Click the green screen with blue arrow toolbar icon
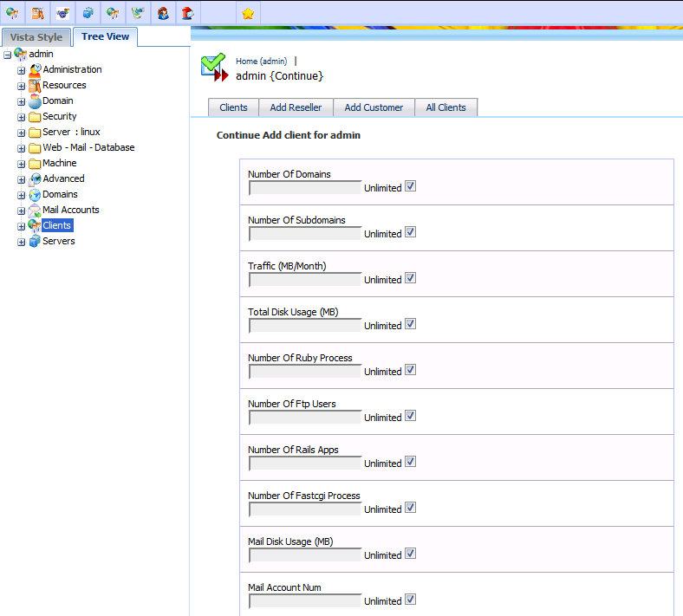 click(138, 13)
